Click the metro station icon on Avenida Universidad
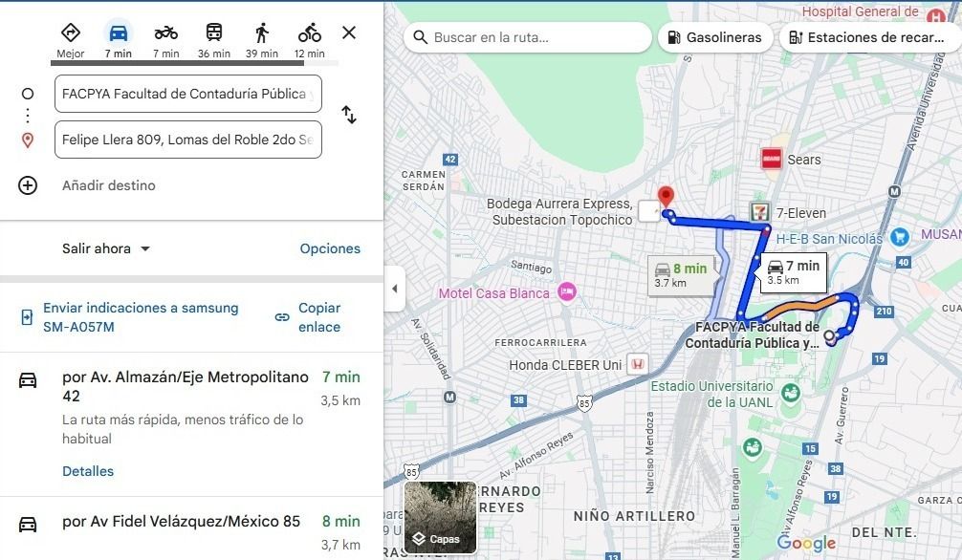Screen dimensions: 962x560 click(x=894, y=192)
